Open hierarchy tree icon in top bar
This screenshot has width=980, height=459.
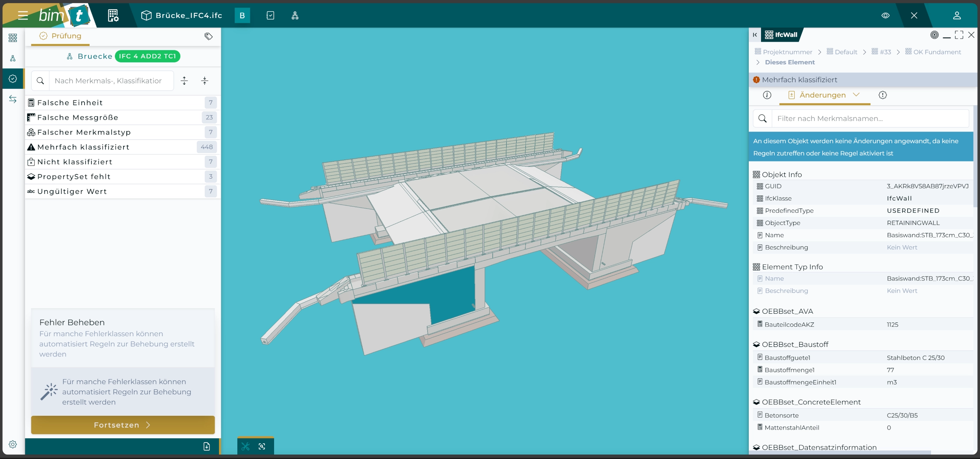coord(295,16)
